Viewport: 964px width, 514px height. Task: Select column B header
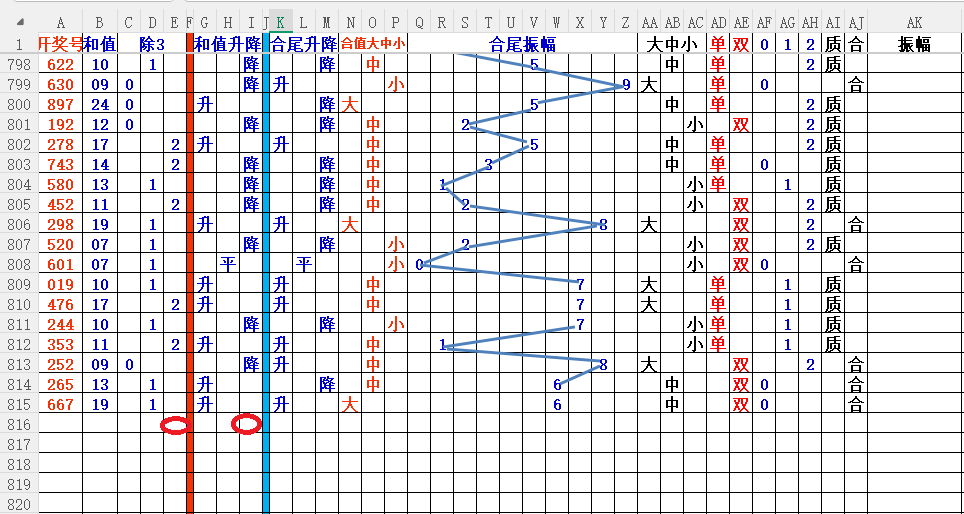99,22
